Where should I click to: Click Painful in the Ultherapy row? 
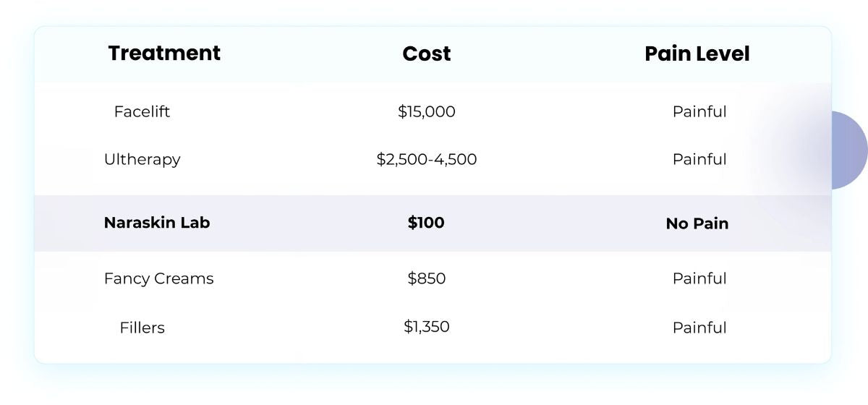[x=699, y=160]
